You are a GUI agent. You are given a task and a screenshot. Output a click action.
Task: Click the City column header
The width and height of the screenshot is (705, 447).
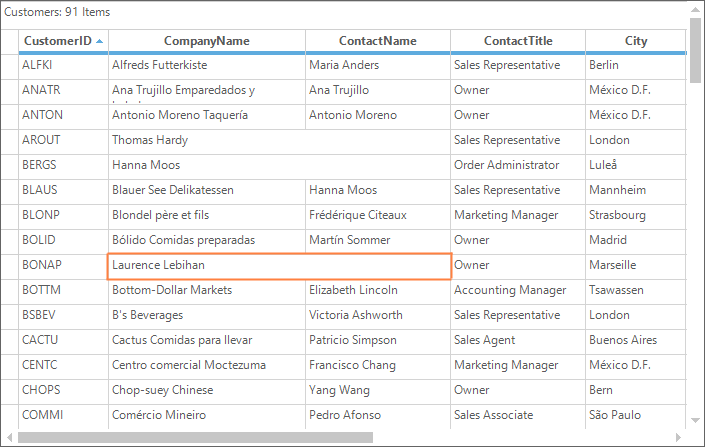[636, 41]
